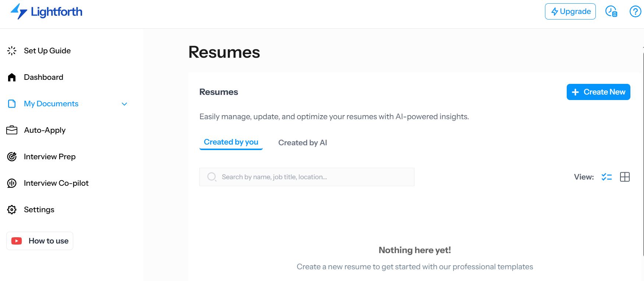Click the Interview Prep target icon
Image resolution: width=644 pixels, height=281 pixels.
12,157
